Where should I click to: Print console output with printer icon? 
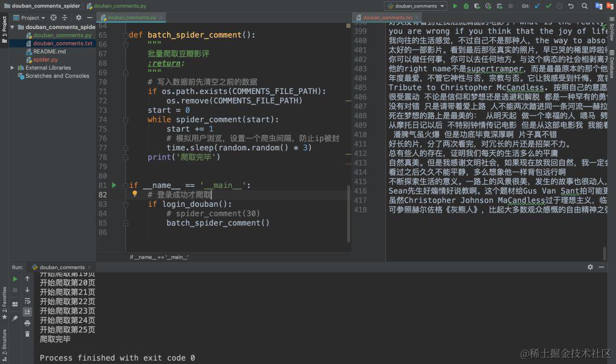click(27, 323)
